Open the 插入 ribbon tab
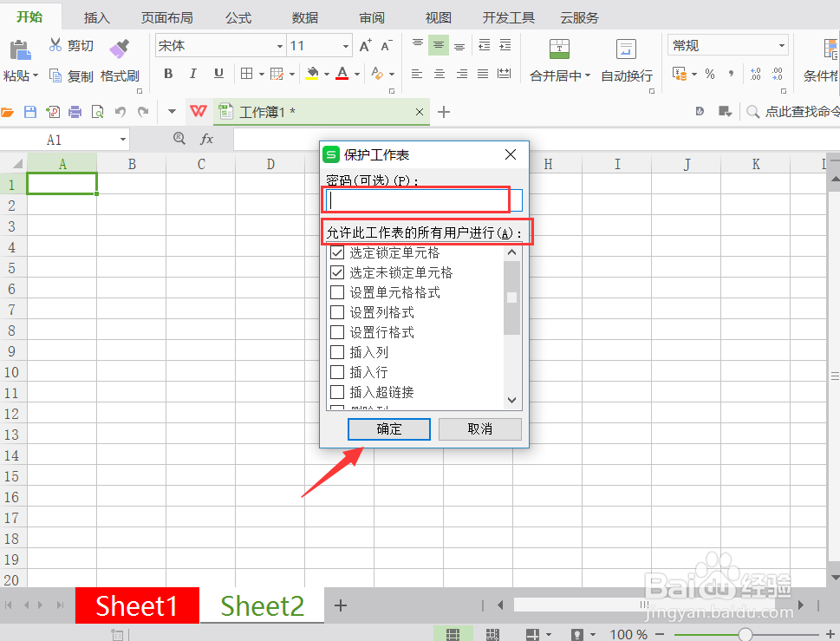This screenshot has width=840, height=641. coord(97,17)
